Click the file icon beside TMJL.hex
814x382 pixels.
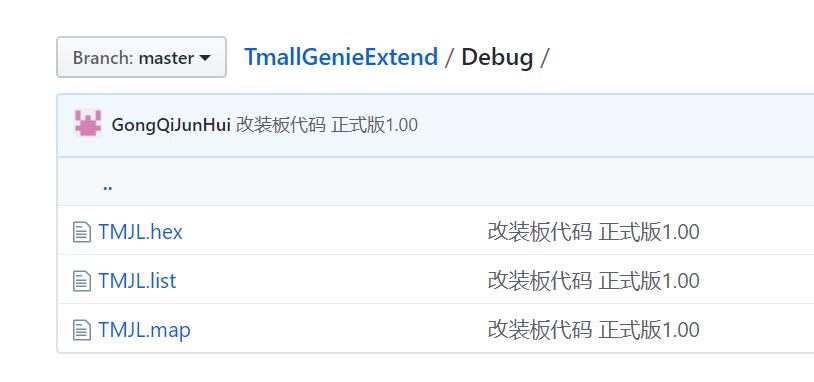(x=82, y=232)
